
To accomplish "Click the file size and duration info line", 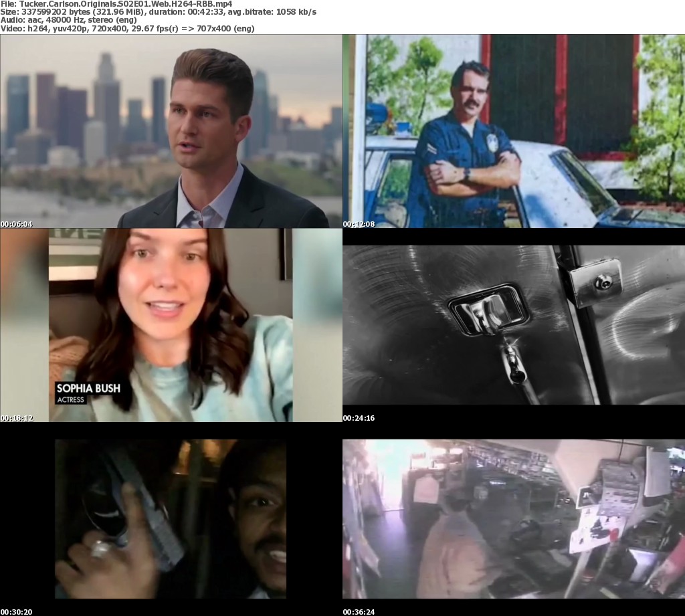I will point(159,12).
